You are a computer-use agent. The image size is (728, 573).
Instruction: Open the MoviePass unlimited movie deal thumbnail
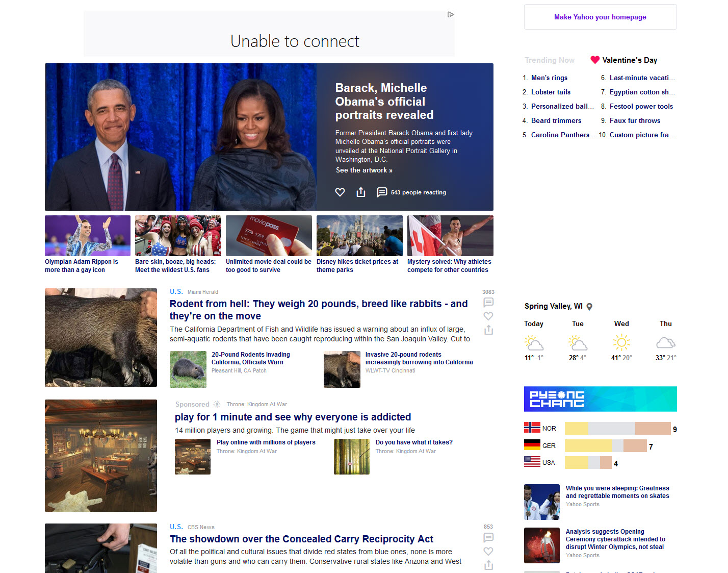click(x=269, y=236)
